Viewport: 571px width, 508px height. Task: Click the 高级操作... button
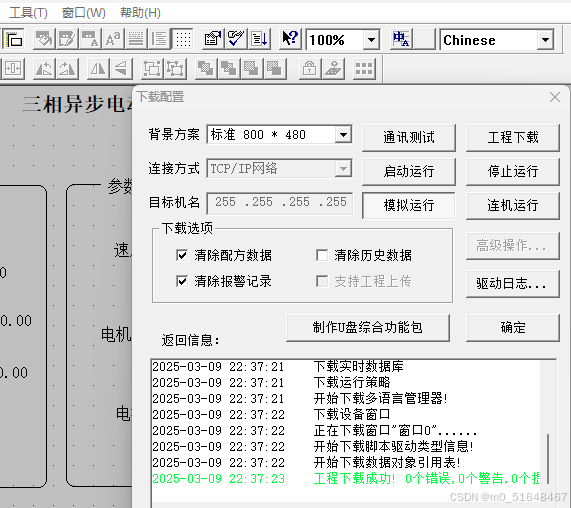pos(513,246)
